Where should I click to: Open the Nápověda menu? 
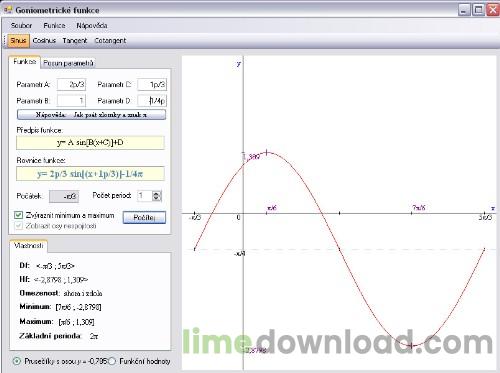pyautogui.click(x=92, y=25)
